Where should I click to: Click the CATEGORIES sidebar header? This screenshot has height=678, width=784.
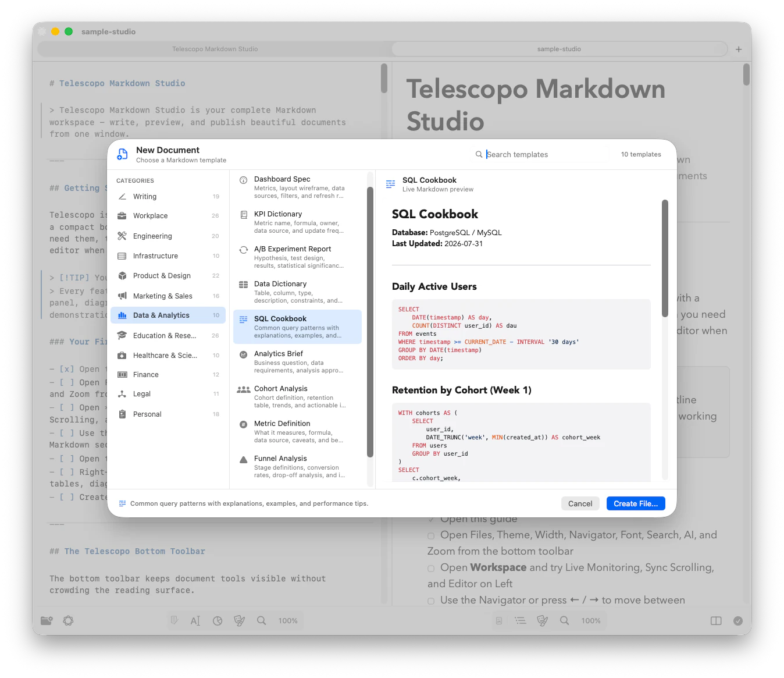135,181
